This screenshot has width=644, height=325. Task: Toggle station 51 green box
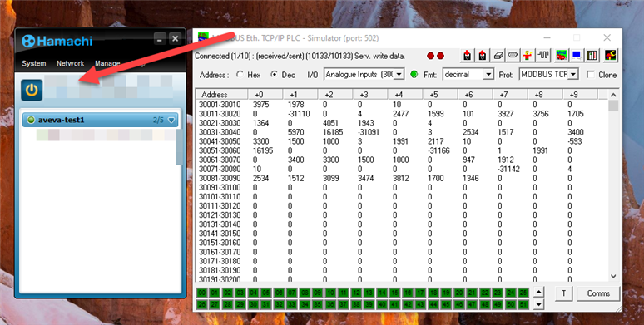point(523,304)
